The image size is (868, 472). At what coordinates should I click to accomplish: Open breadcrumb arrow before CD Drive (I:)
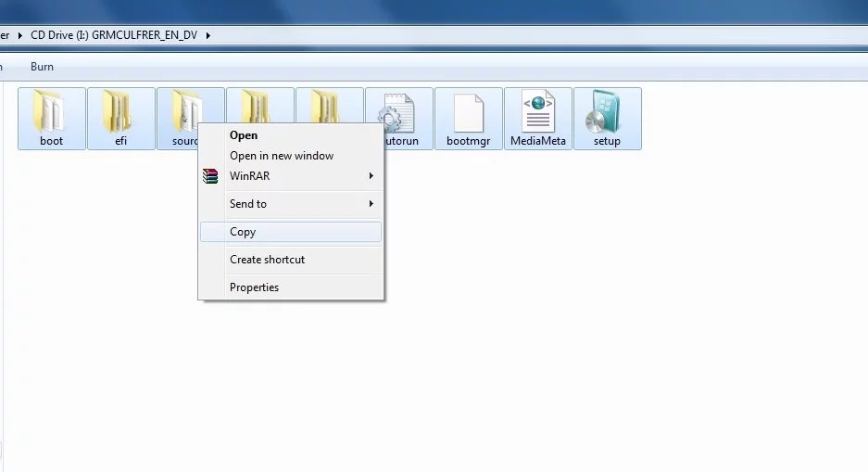(20, 36)
